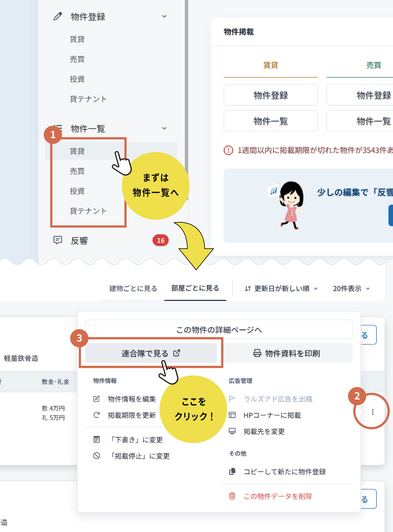Select 貸テナント under 物件一覧 in sidebar

pos(88,211)
